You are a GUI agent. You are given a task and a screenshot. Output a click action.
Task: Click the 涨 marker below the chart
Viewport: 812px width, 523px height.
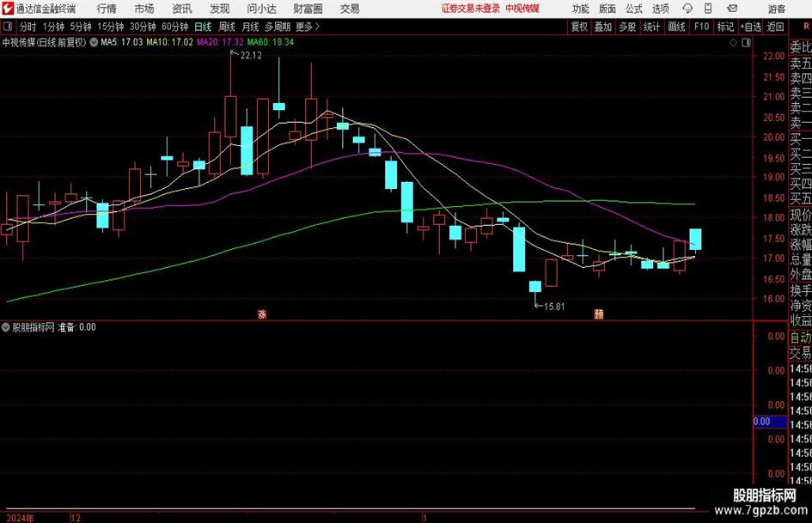tap(262, 313)
